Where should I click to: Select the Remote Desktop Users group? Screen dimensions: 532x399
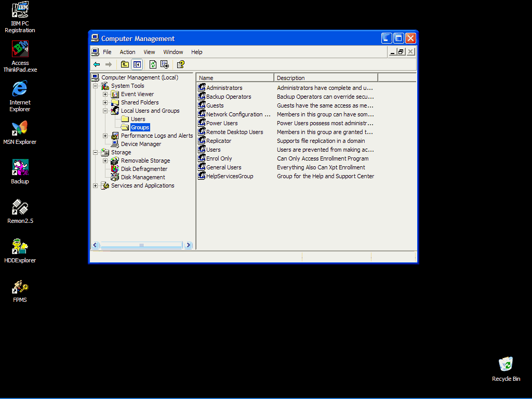[x=234, y=132]
